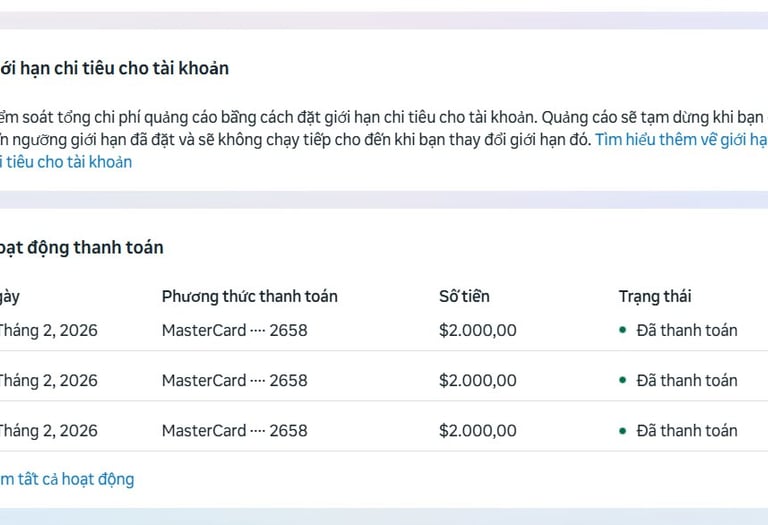Click the first row's "Tháng 2, 2026" date
Viewport: 768px width, 525px height.
pyautogui.click(x=48, y=330)
